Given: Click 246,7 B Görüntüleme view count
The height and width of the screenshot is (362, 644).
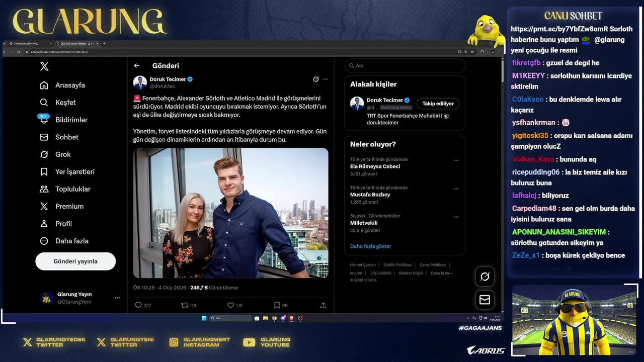Looking at the screenshot, I should pos(214,288).
